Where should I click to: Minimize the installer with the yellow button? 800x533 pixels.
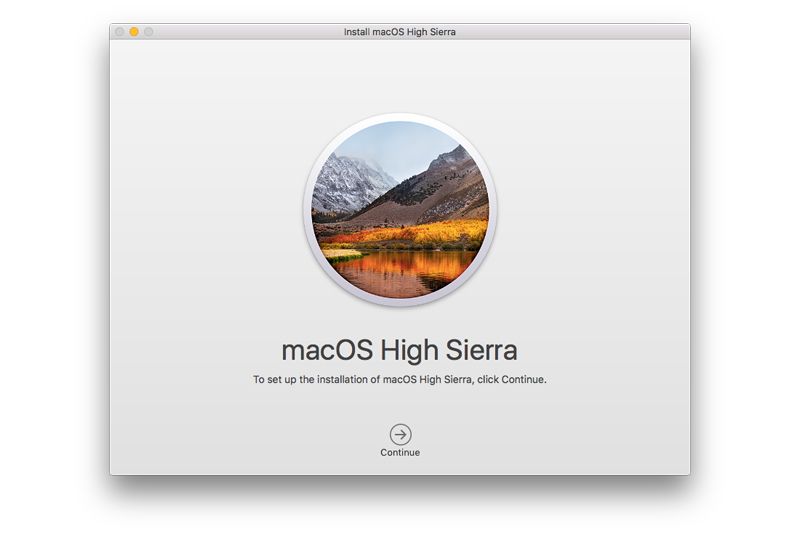tap(134, 32)
